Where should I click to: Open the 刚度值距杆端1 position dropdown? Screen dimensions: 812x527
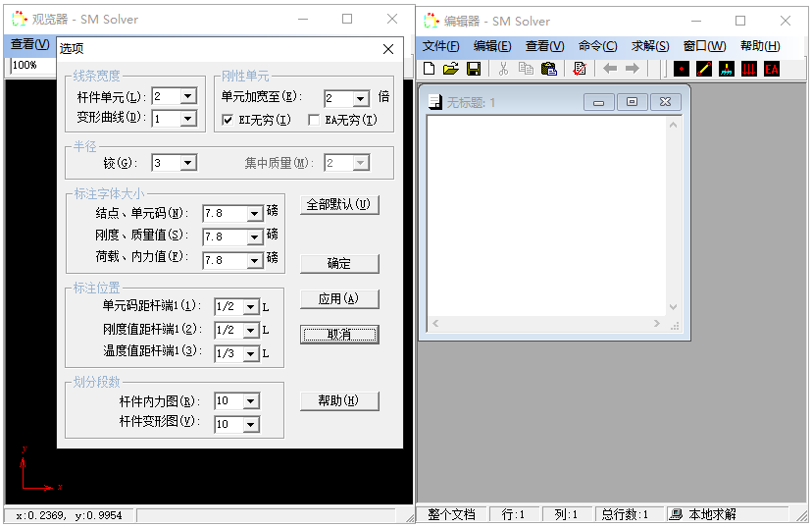(251, 330)
